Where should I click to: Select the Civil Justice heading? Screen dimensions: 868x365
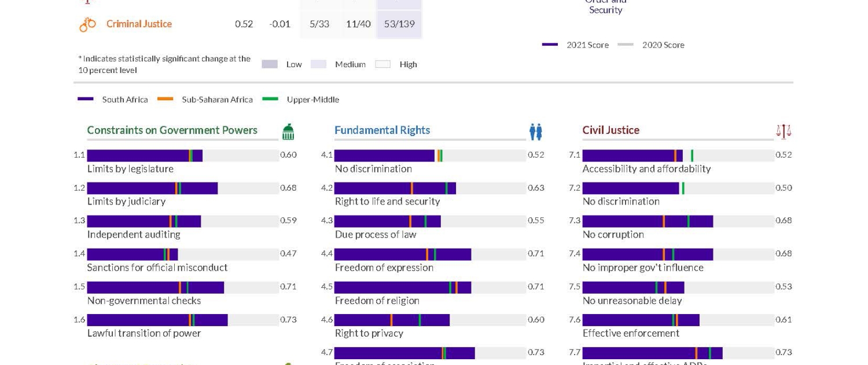pos(610,130)
